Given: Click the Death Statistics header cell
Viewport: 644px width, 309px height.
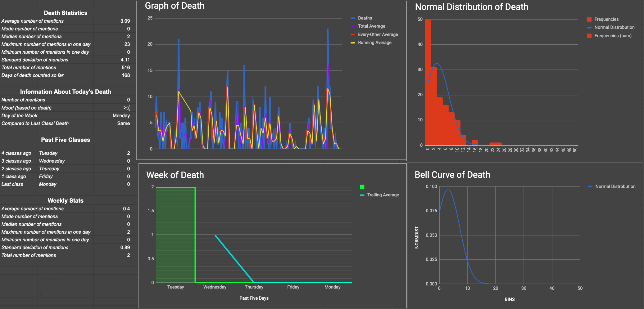Looking at the screenshot, I should (66, 13).
